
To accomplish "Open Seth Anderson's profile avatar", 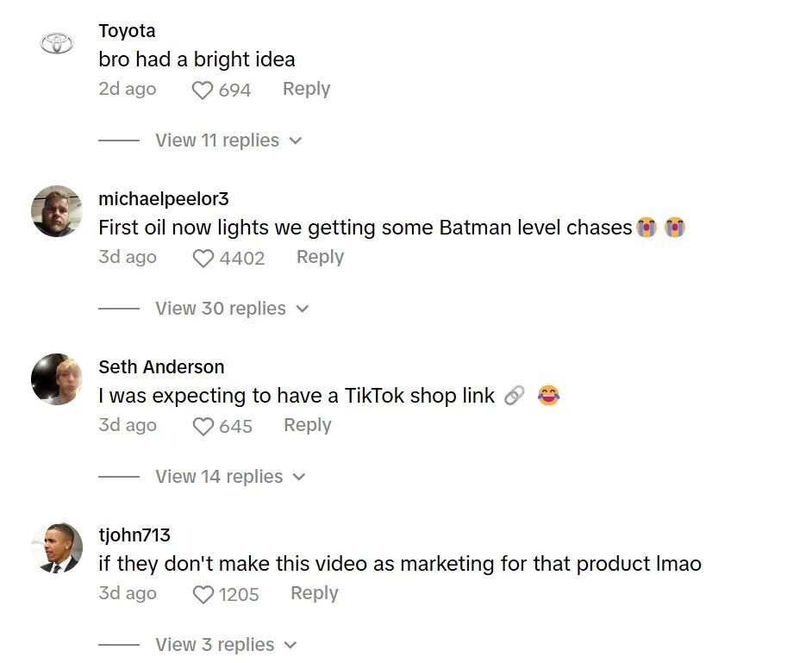I will click(x=57, y=379).
